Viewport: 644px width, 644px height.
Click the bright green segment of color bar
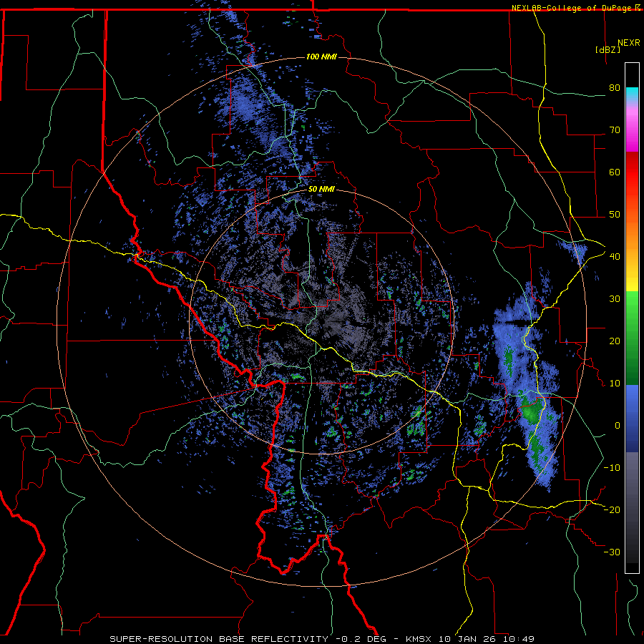coord(632,303)
